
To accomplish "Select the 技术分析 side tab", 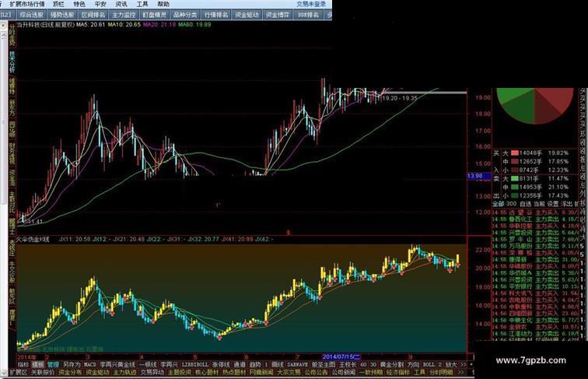I will [12, 62].
